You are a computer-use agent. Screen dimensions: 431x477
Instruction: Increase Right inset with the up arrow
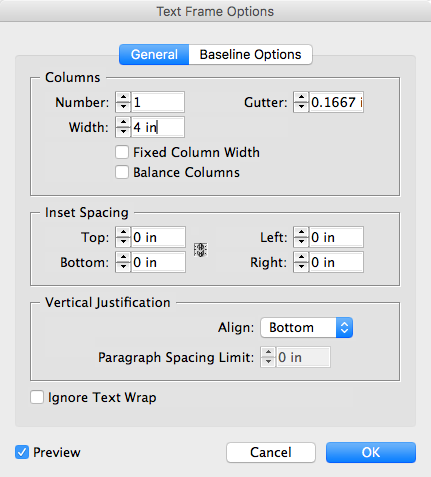(301, 257)
